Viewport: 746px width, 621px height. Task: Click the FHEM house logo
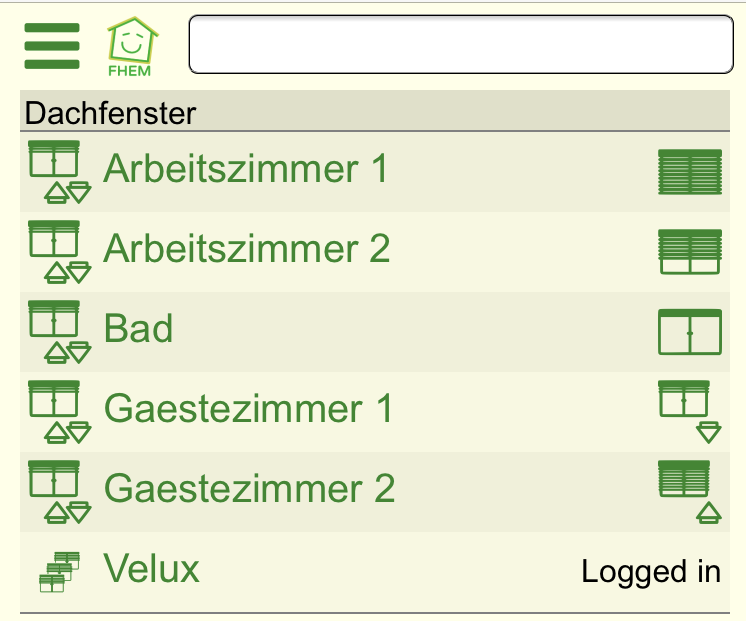click(x=132, y=47)
